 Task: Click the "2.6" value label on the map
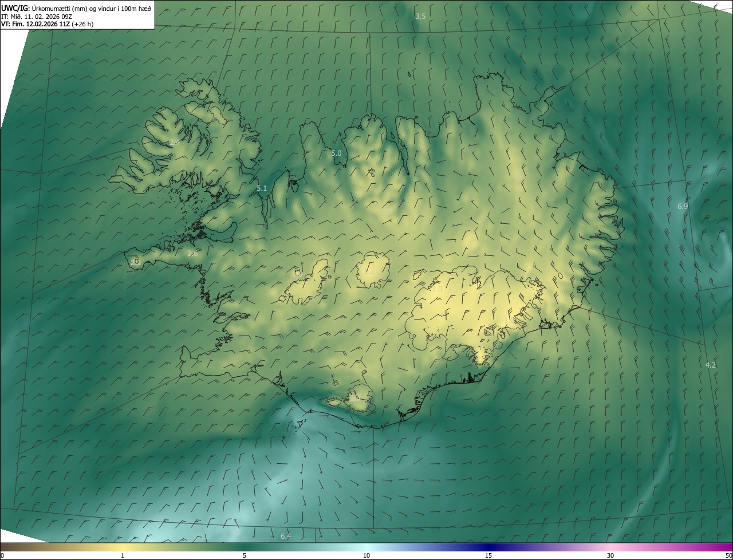[x=192, y=254]
